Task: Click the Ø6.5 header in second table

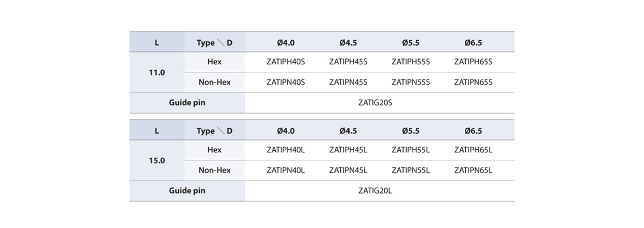Action: point(473,130)
